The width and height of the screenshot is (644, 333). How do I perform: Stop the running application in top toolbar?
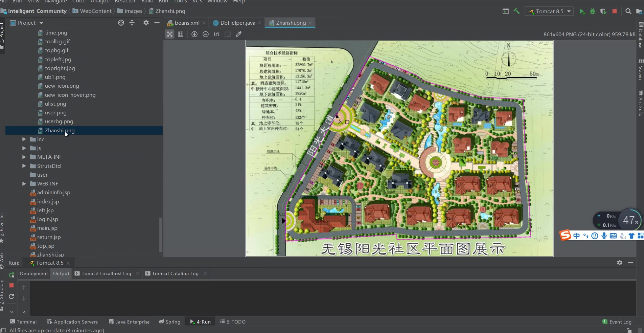tap(615, 11)
